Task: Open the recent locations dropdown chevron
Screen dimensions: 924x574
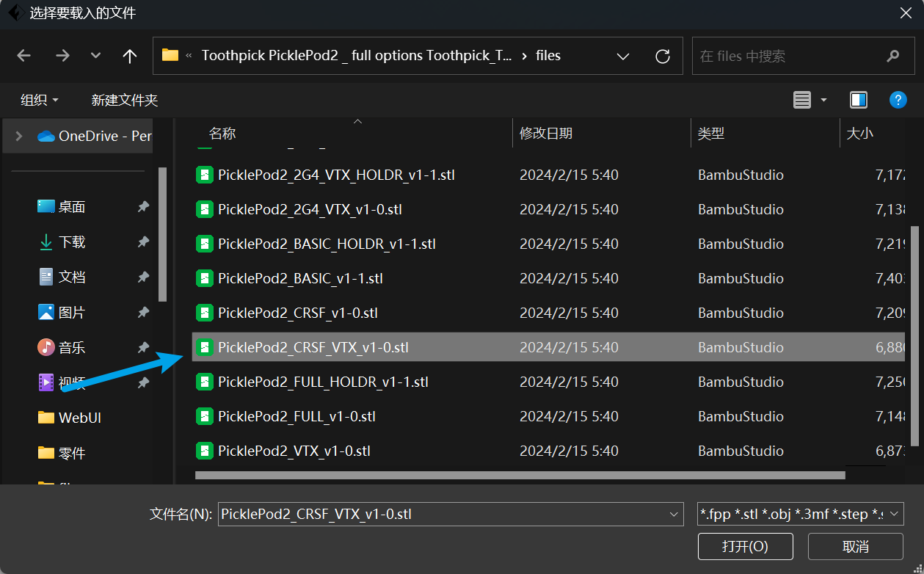Action: [95, 56]
